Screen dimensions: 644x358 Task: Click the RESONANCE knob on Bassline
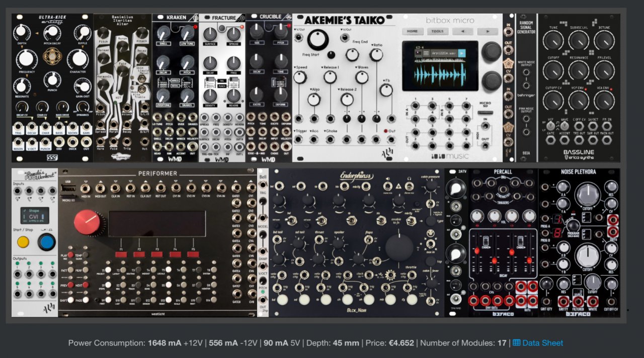tap(579, 71)
